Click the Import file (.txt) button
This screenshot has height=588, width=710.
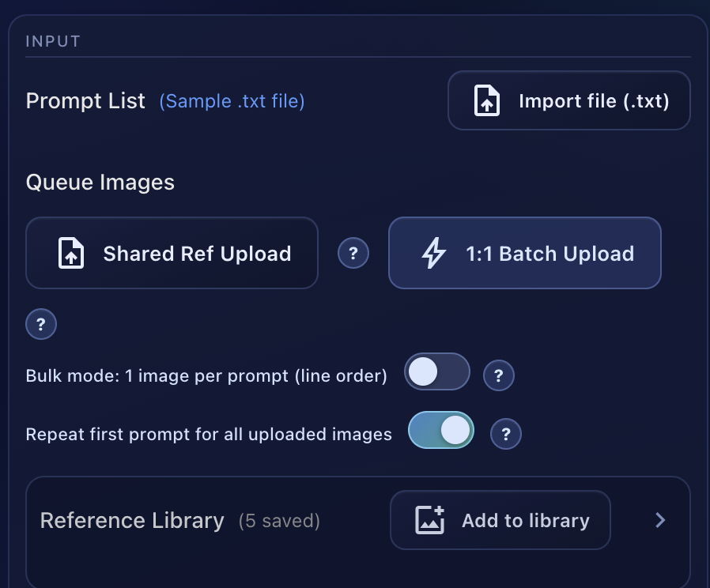(x=569, y=100)
